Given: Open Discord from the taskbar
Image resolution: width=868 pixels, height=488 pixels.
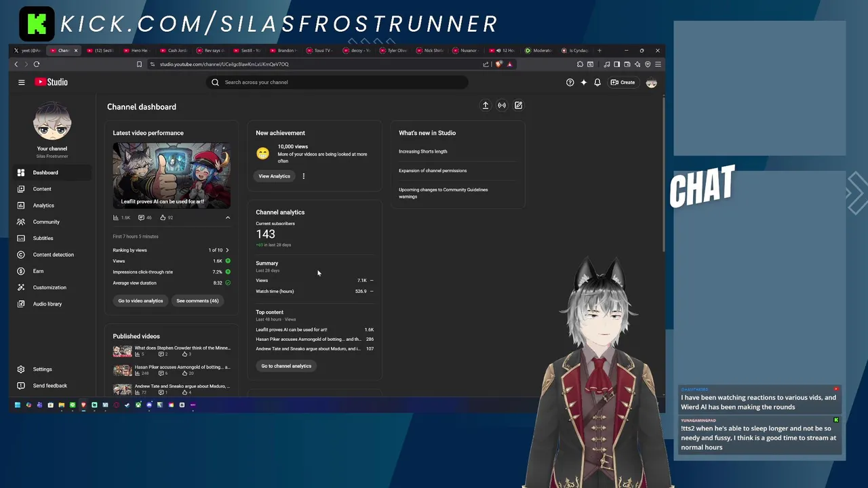Looking at the screenshot, I should 149,405.
